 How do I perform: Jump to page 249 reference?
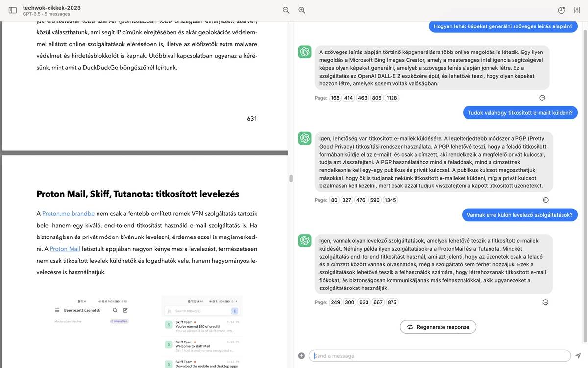(x=335, y=302)
